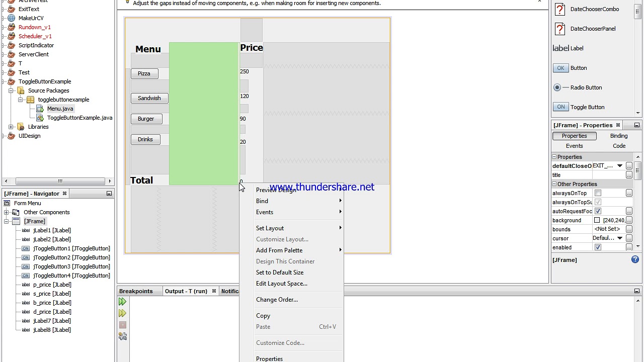Choose Change Order... from the menu
Viewport: 644px width, 362px height.
pyautogui.click(x=292, y=300)
